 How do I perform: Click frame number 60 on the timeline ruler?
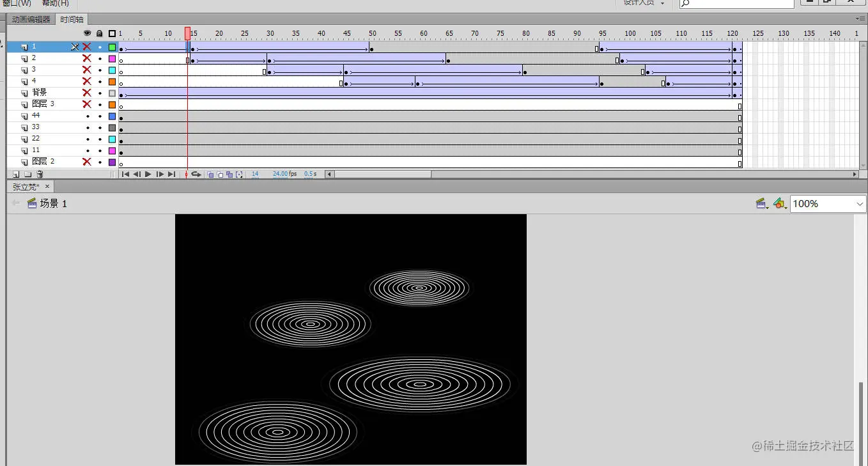(x=423, y=33)
